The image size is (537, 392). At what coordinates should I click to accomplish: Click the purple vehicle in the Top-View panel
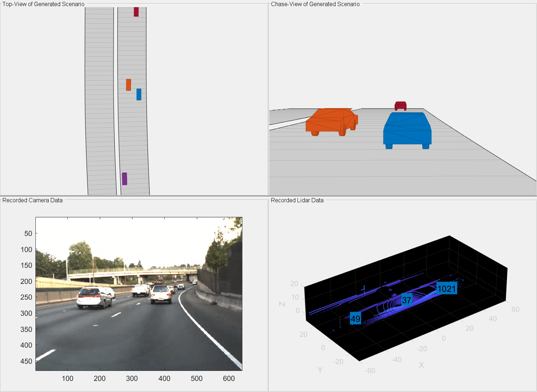coord(124,178)
